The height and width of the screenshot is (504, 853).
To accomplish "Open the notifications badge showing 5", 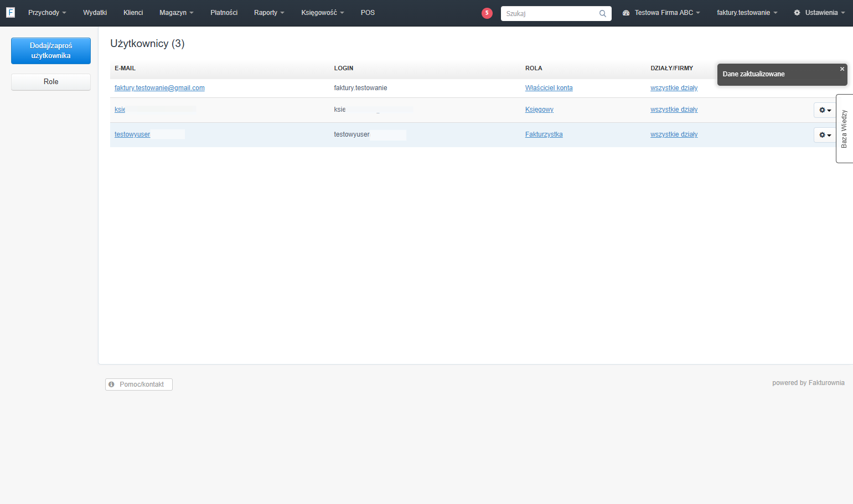I will pyautogui.click(x=487, y=13).
